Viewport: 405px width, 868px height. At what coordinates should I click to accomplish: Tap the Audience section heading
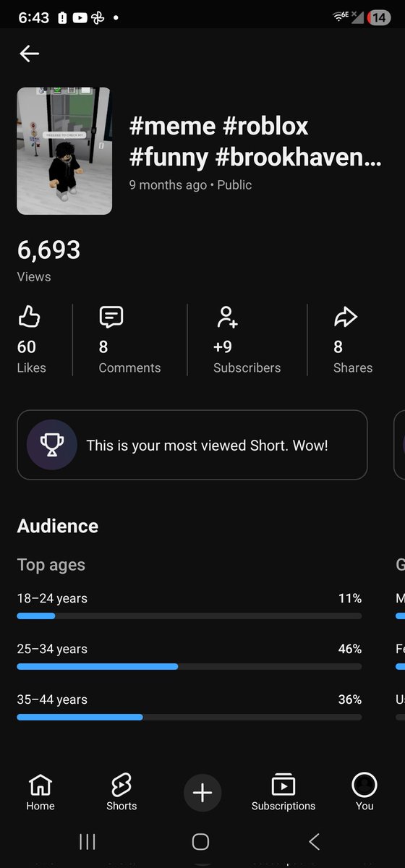(x=58, y=526)
